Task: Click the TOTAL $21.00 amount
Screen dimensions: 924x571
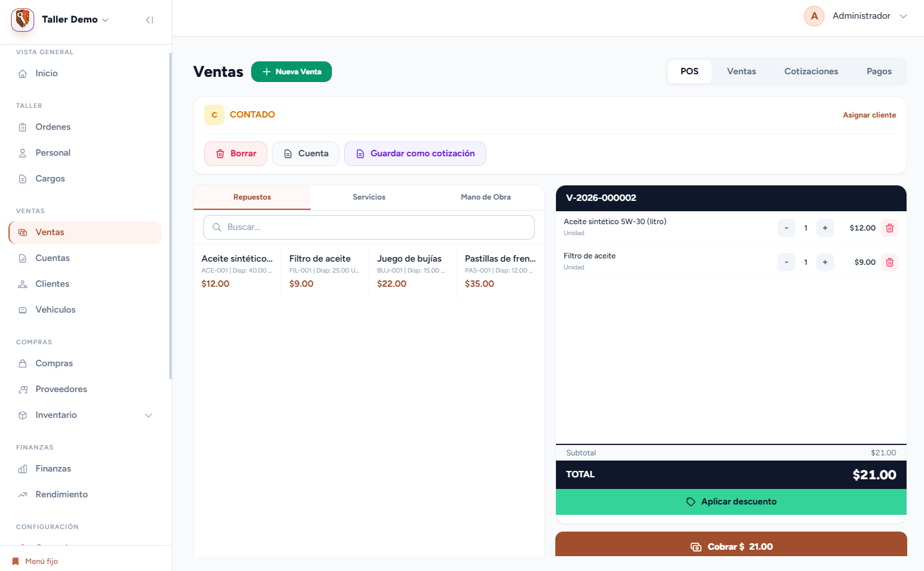Action: 874,475
